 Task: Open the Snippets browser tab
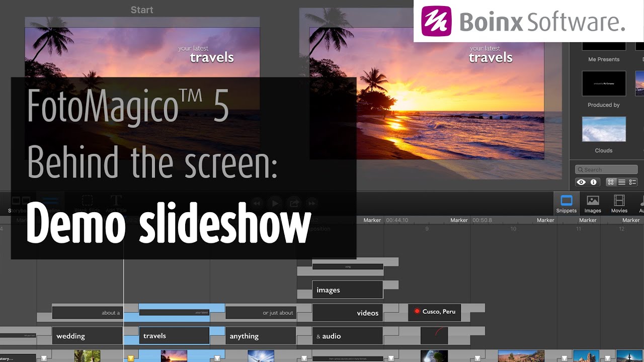point(567,204)
